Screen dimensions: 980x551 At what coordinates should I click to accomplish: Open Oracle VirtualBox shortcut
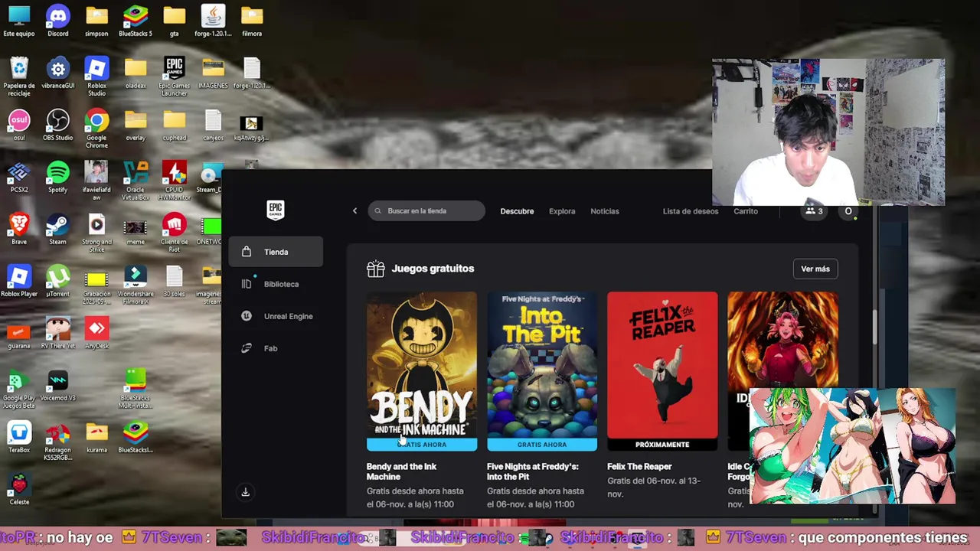pos(135,181)
